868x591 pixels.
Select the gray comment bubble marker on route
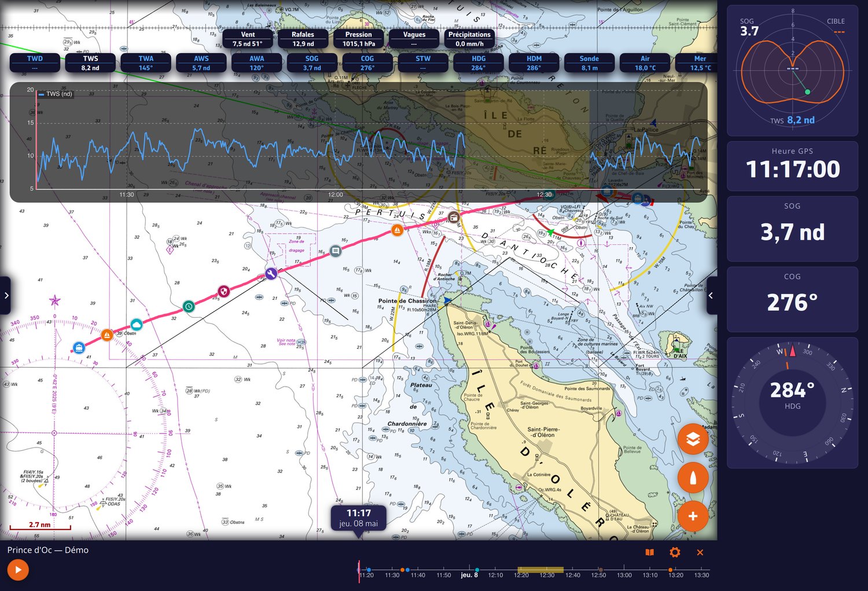(x=336, y=251)
